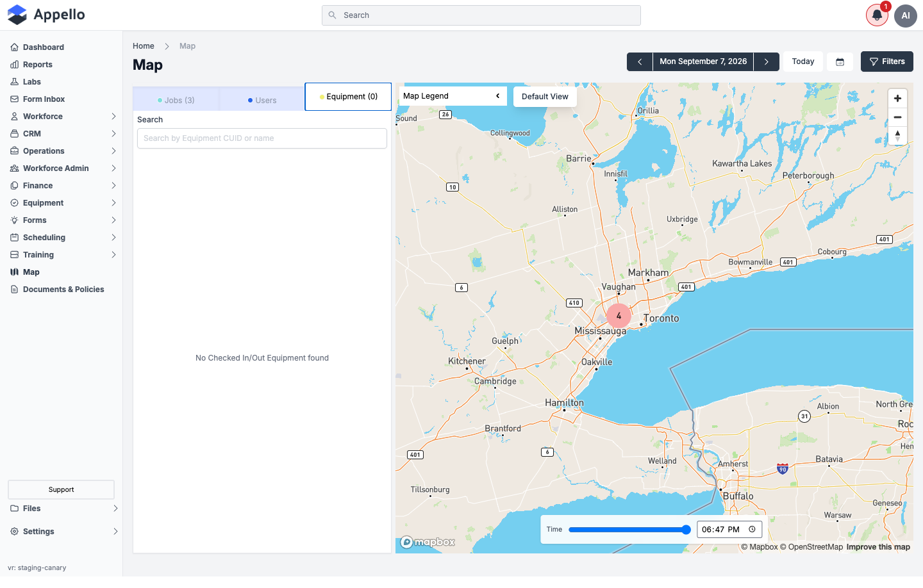Click the Mapbox logo

point(428,542)
